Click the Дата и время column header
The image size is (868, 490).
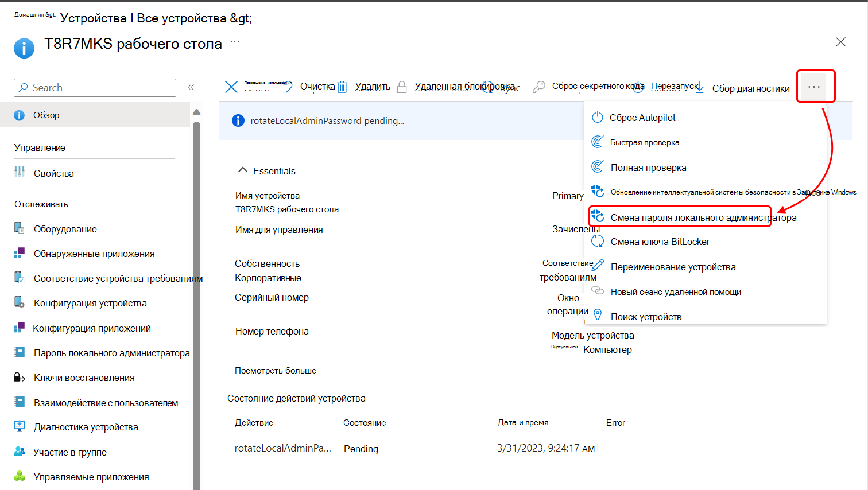(523, 422)
